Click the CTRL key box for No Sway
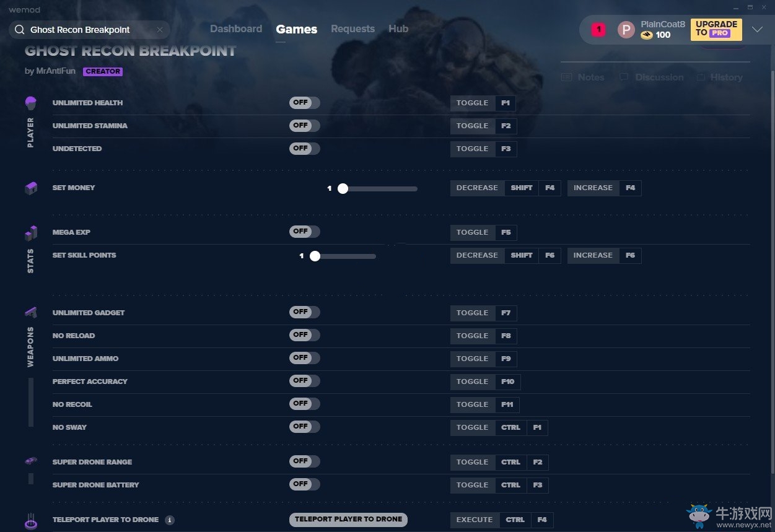 [x=510, y=428]
